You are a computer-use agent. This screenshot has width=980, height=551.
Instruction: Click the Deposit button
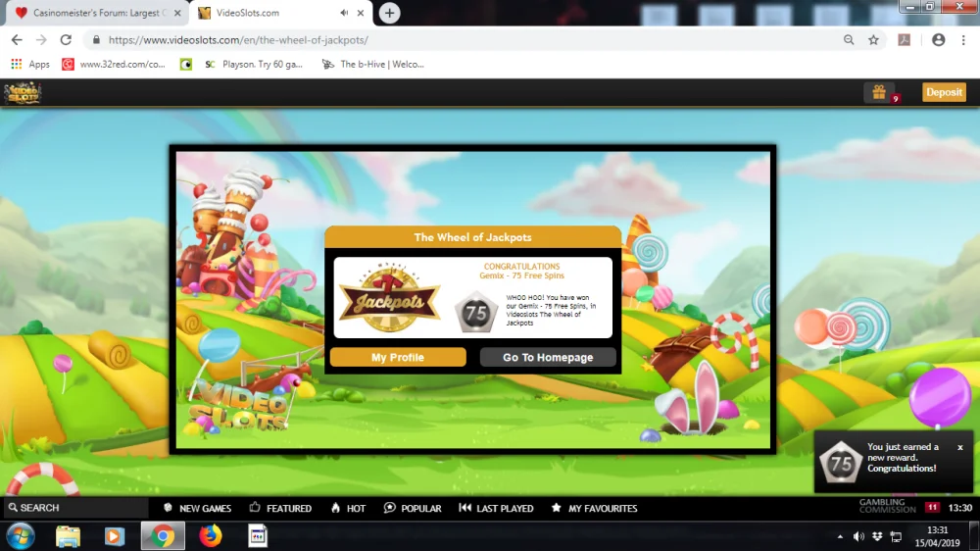944,92
